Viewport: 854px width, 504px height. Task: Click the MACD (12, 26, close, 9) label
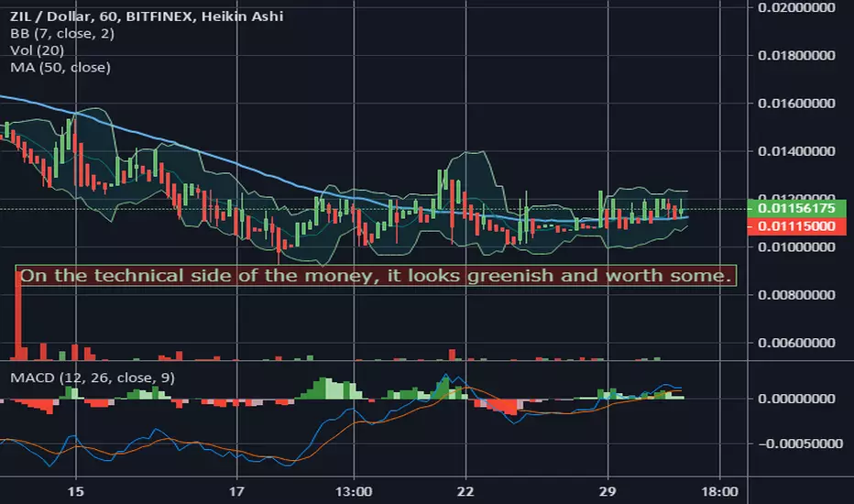93,378
